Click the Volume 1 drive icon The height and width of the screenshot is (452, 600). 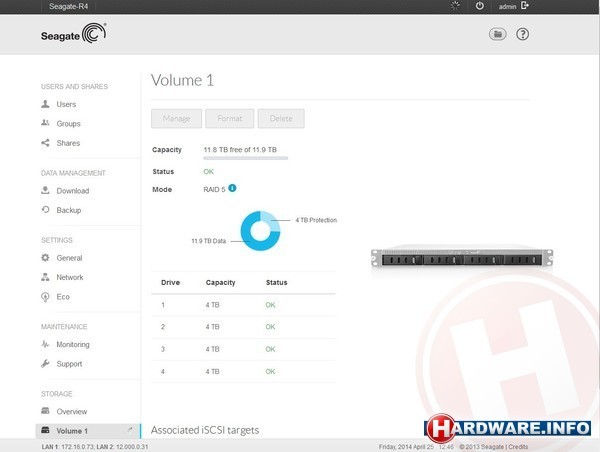(45, 430)
